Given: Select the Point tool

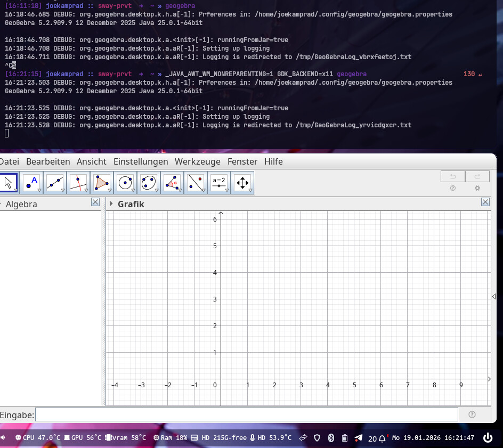Looking at the screenshot, I should tap(31, 183).
